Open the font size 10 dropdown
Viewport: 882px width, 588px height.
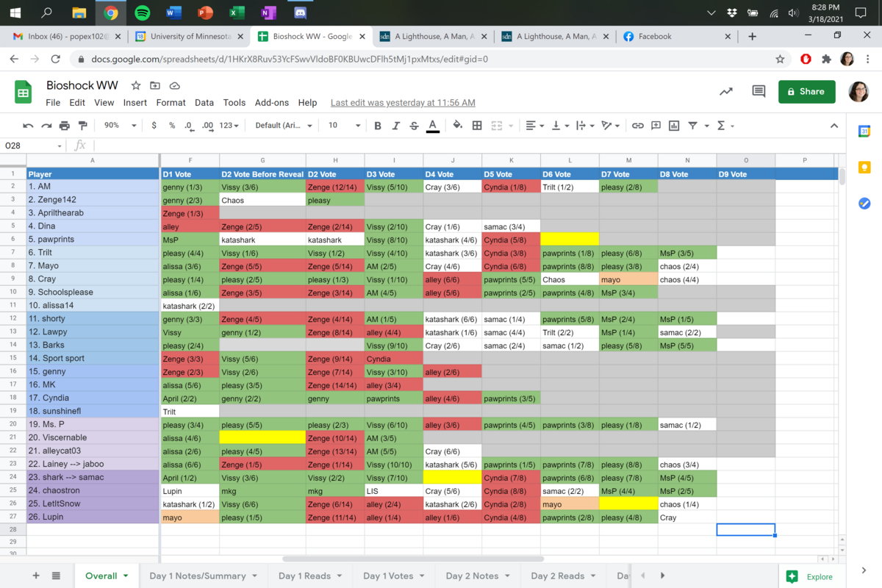[344, 126]
